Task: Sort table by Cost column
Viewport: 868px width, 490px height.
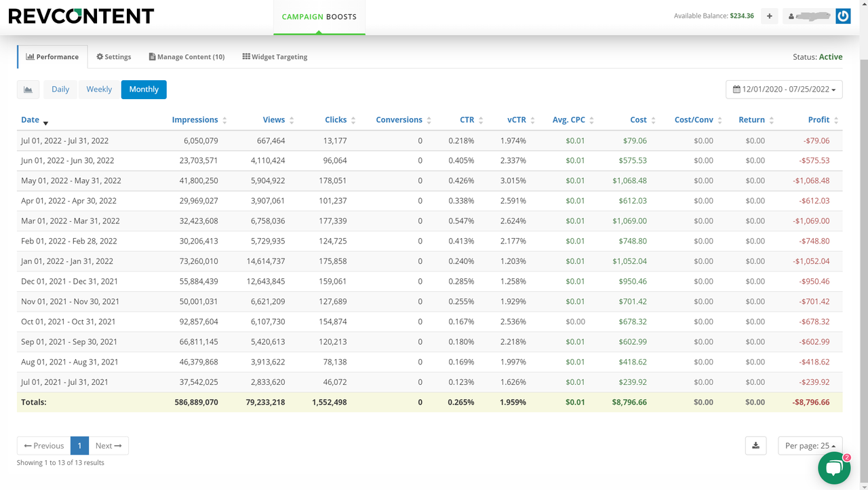Action: (643, 120)
